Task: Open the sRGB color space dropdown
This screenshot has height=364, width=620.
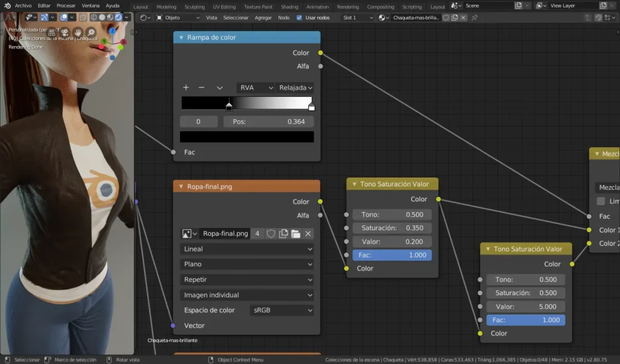Action: [x=282, y=310]
